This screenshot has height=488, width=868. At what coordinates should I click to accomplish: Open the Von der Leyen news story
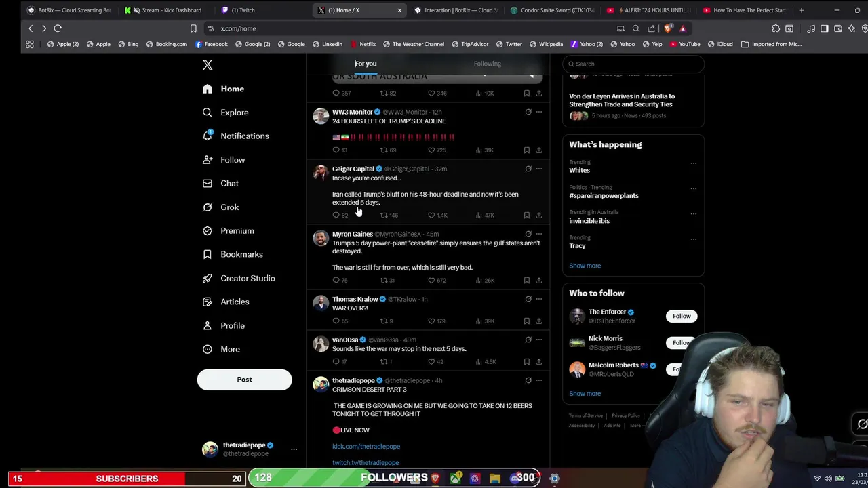pos(622,100)
